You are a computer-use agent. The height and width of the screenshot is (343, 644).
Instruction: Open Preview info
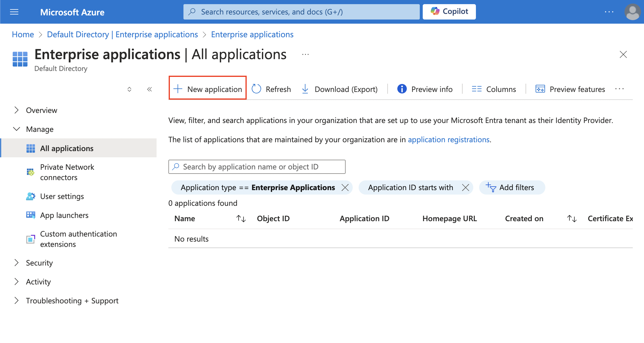pos(425,89)
